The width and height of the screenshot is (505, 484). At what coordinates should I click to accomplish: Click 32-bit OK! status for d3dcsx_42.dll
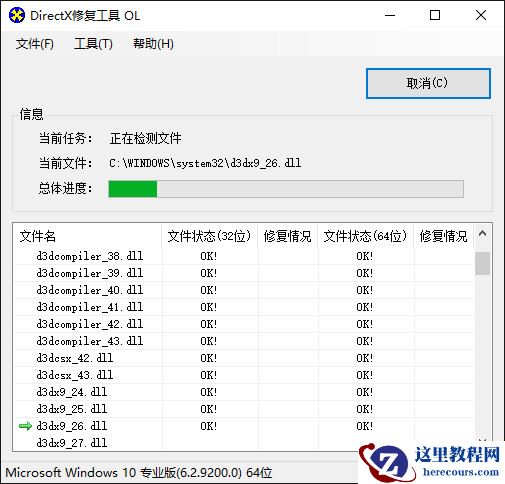point(209,358)
